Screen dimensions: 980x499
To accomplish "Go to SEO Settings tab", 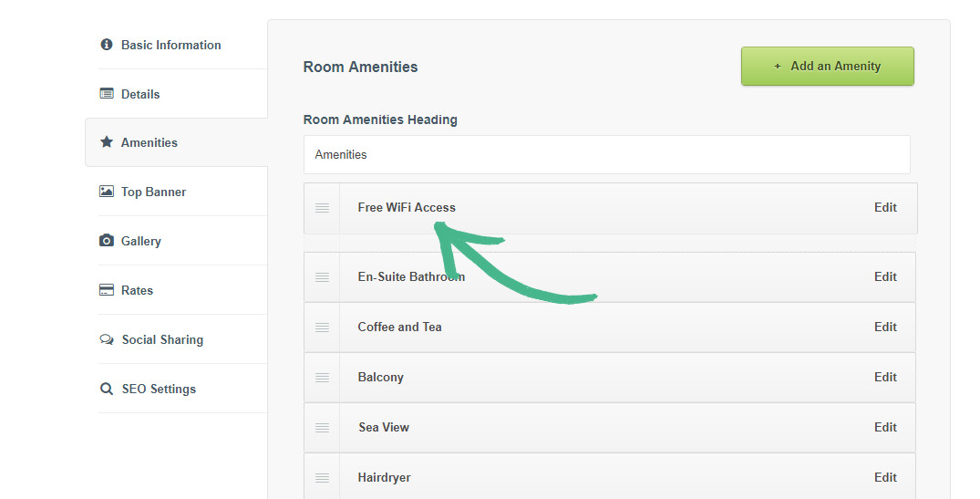I will tap(159, 389).
